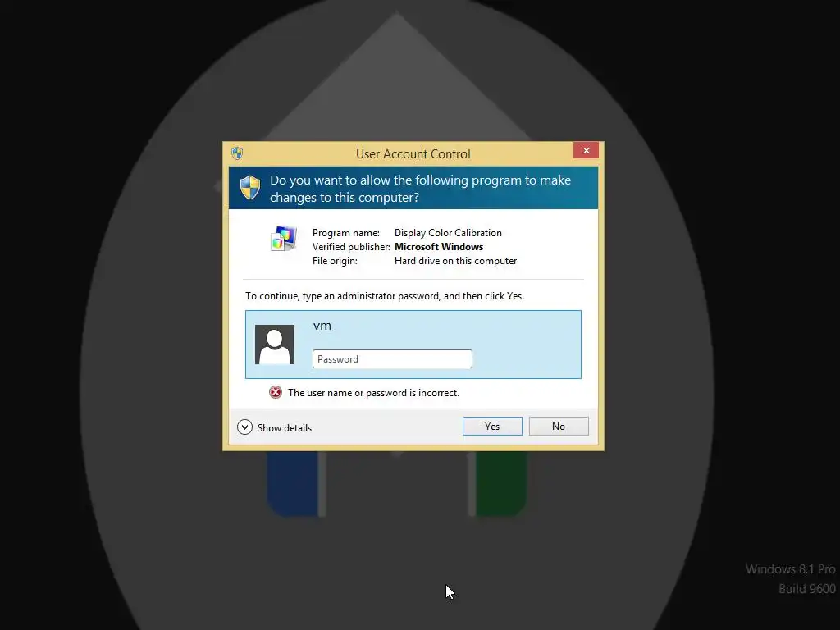Viewport: 840px width, 630px height.
Task: Click 'Display Color Calibration' program name
Action: [448, 233]
